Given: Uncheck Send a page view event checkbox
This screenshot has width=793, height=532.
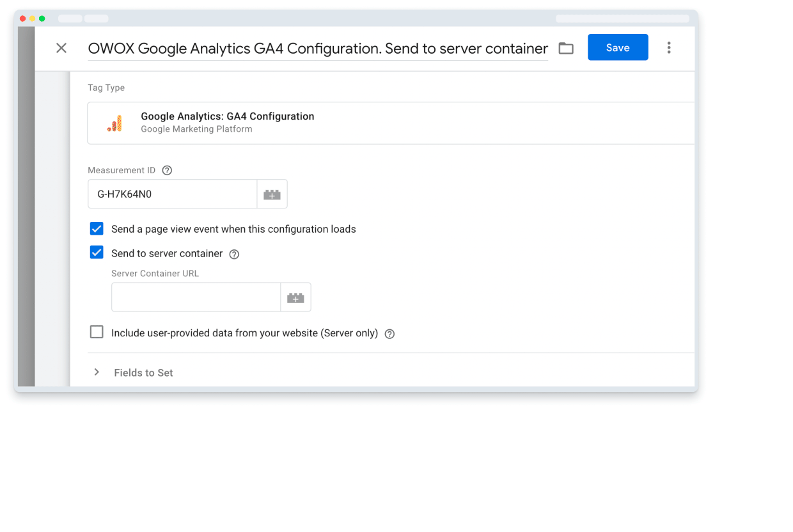Looking at the screenshot, I should click(x=97, y=228).
